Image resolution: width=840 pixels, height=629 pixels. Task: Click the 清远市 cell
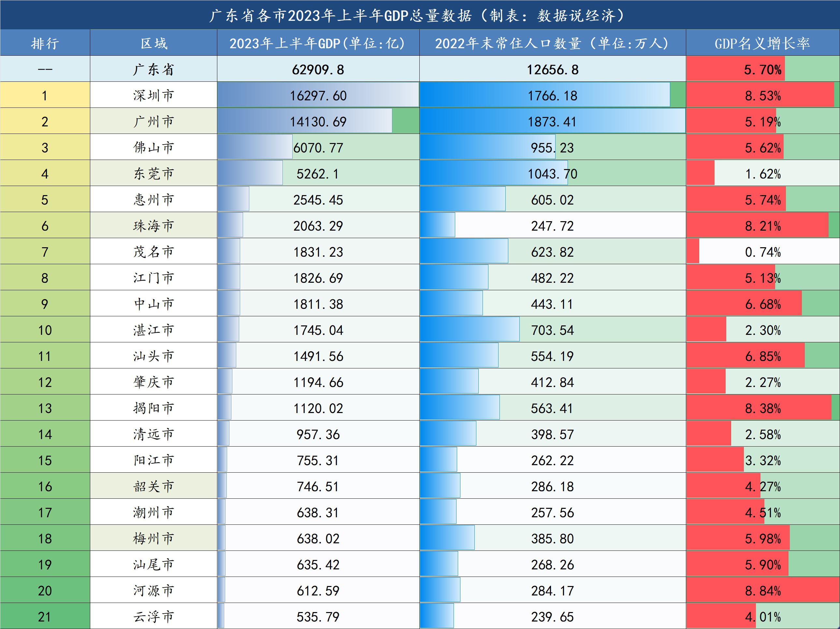153,434
